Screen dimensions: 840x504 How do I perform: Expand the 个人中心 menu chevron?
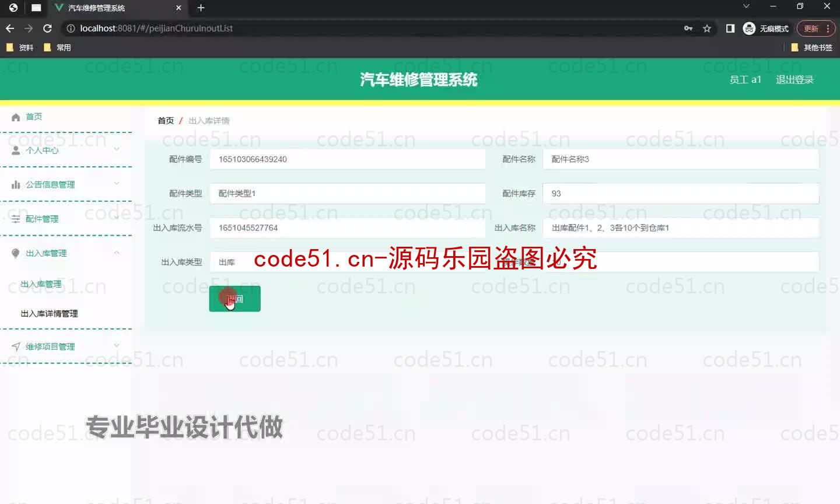[x=117, y=149]
